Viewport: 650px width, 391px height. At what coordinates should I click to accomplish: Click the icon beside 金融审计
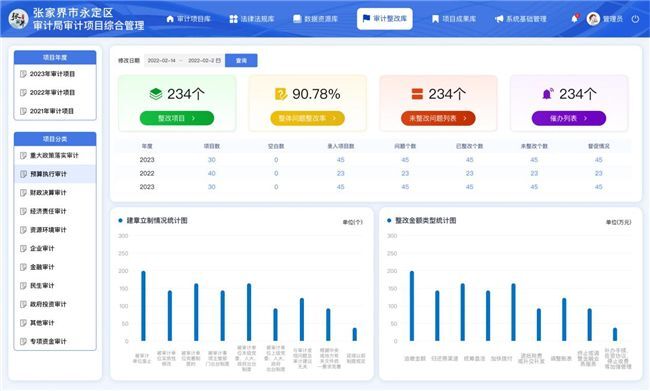coord(23,267)
